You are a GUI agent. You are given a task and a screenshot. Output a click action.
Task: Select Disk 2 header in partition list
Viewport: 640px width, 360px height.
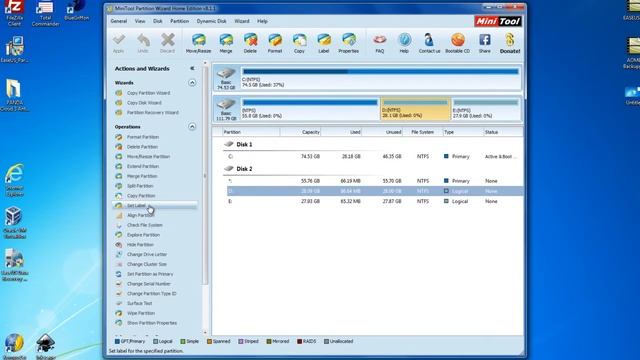244,169
